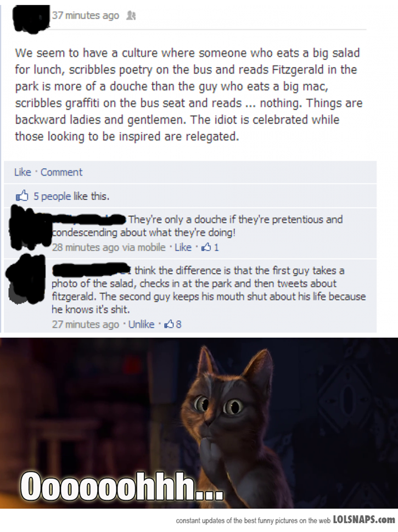
Task: Click the surprised cat meme image
Action: click(199, 423)
